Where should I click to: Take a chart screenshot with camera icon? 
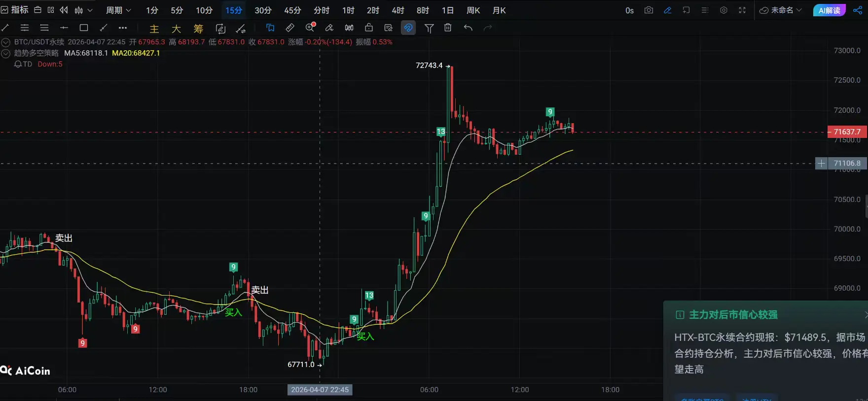point(649,10)
